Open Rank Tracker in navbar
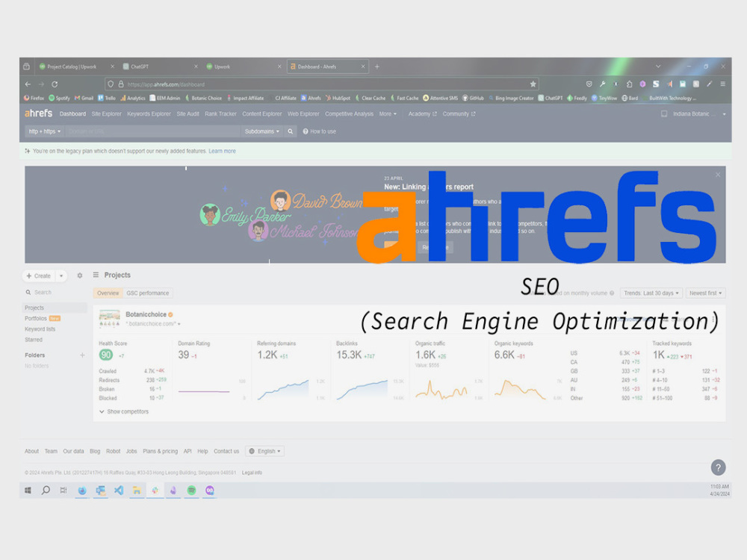This screenshot has height=560, width=747. click(x=220, y=113)
